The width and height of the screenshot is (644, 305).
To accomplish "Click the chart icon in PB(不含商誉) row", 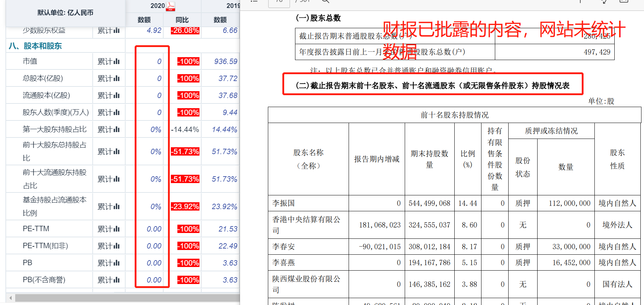I will [x=116, y=280].
